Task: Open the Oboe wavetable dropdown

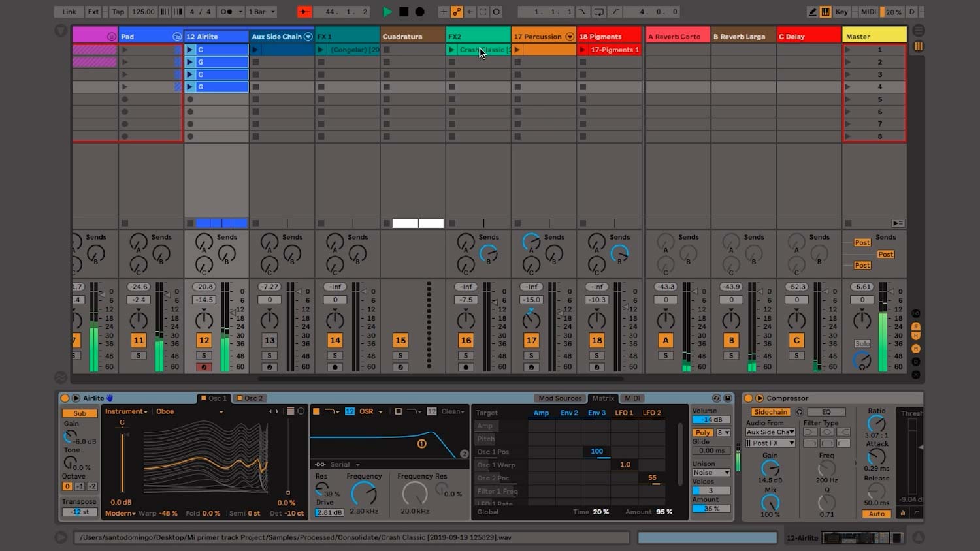Action: pyautogui.click(x=189, y=411)
